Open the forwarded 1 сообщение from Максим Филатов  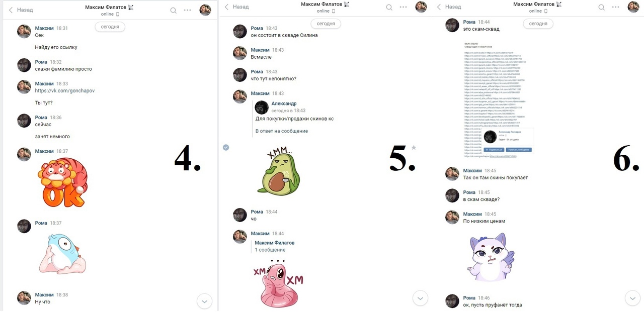click(270, 250)
